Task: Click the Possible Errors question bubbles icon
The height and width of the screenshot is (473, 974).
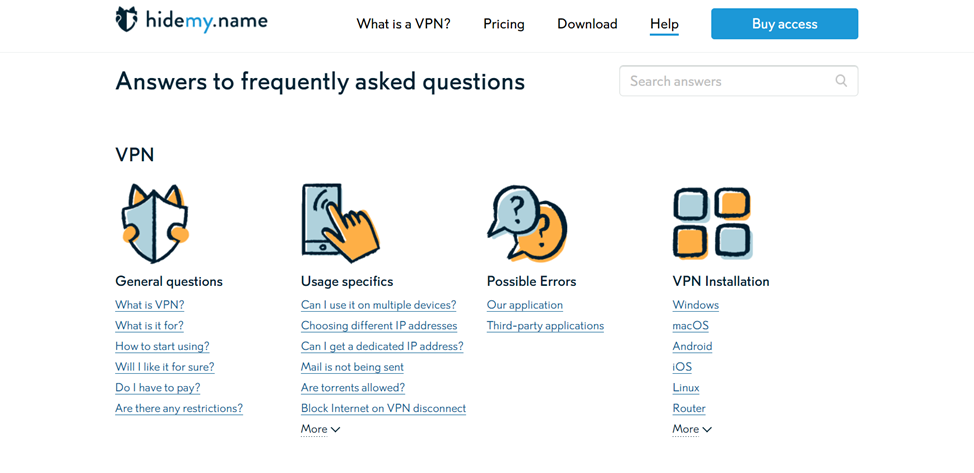Action: point(527,223)
